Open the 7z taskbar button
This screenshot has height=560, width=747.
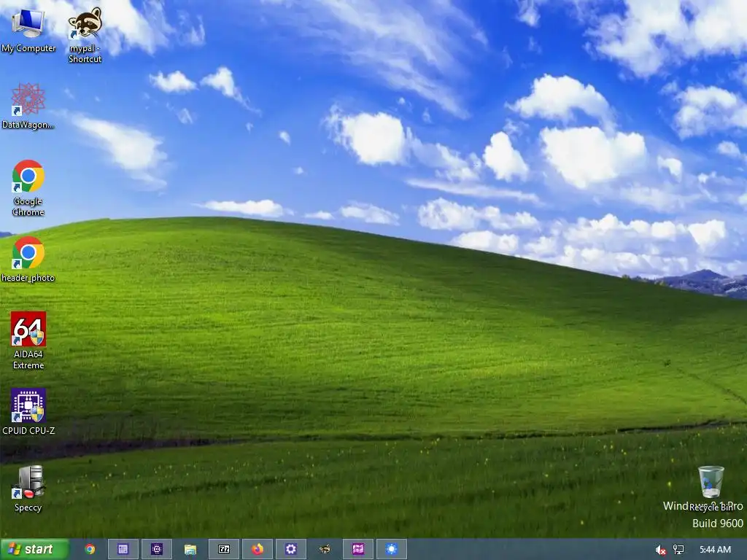(224, 549)
